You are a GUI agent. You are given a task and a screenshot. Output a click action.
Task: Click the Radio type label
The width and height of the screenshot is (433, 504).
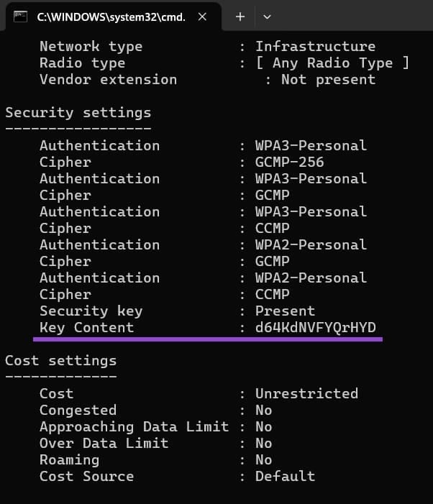click(82, 63)
